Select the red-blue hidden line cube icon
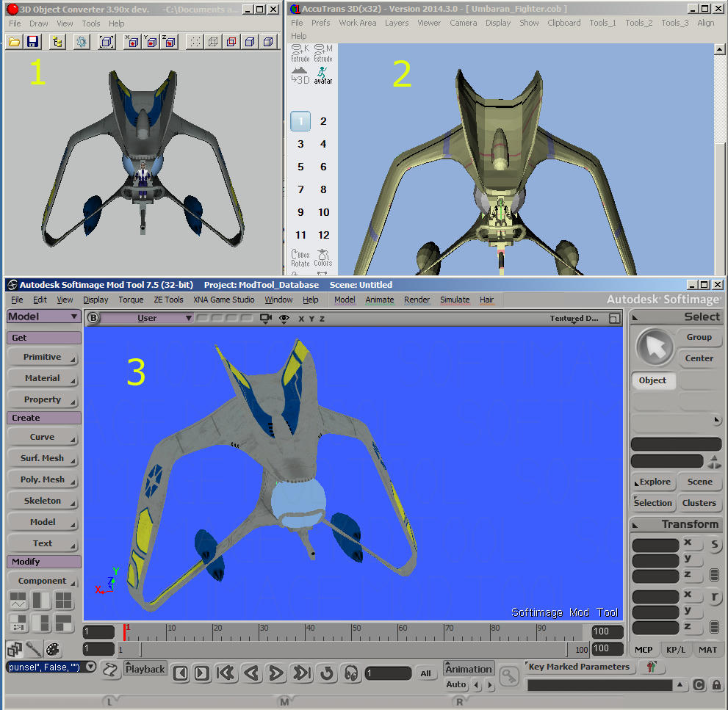The height and width of the screenshot is (710, 728). [x=231, y=43]
